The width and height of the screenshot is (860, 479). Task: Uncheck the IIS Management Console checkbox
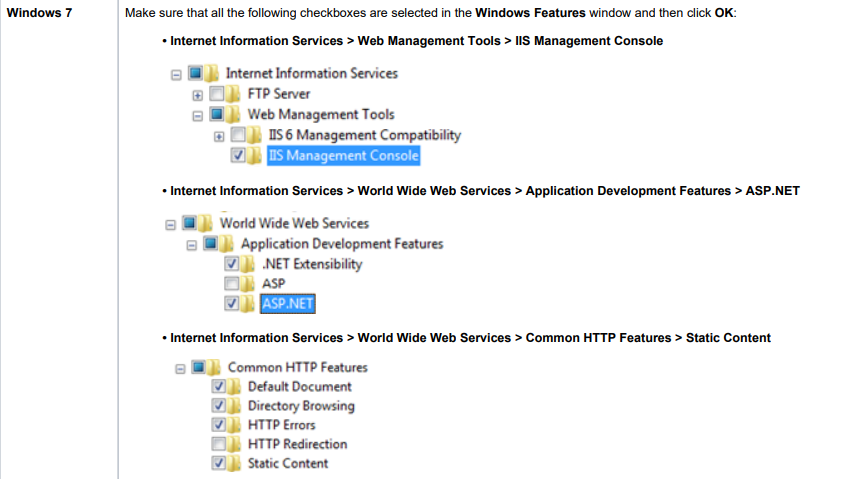(238, 156)
